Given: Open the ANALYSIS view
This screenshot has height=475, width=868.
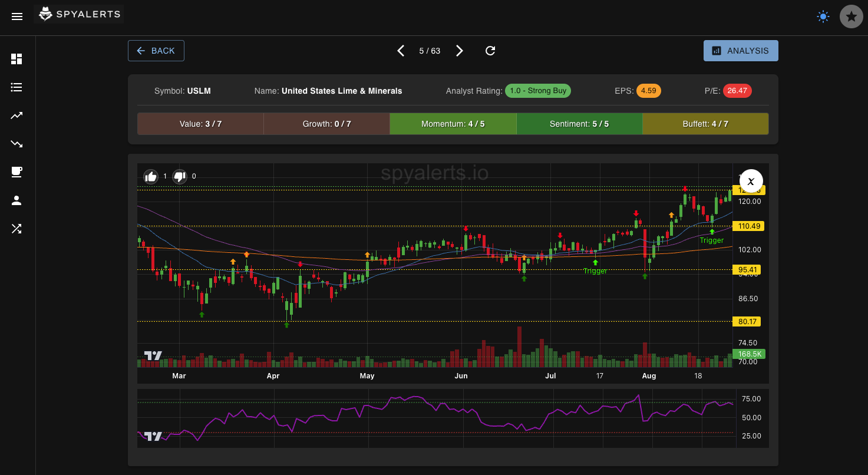Looking at the screenshot, I should 740,51.
